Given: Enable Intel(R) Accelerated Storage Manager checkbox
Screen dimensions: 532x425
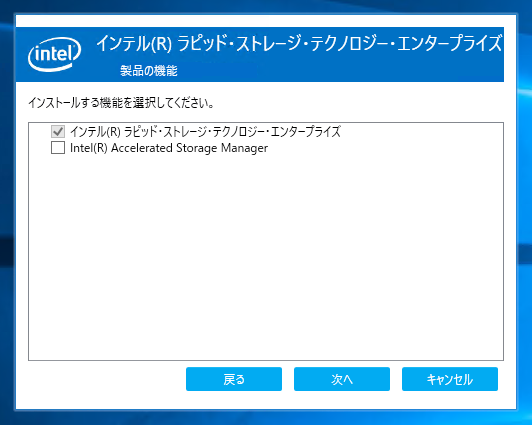Looking at the screenshot, I should pyautogui.click(x=58, y=148).
